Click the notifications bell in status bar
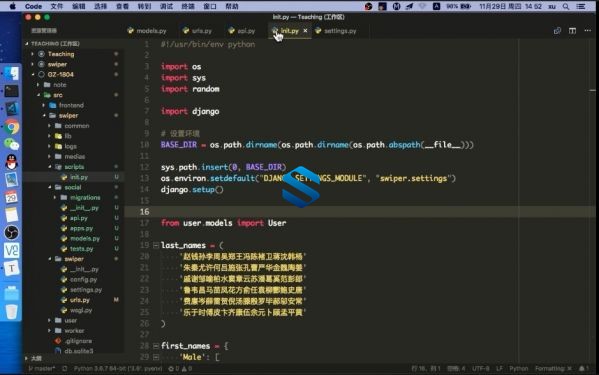 coord(582,369)
